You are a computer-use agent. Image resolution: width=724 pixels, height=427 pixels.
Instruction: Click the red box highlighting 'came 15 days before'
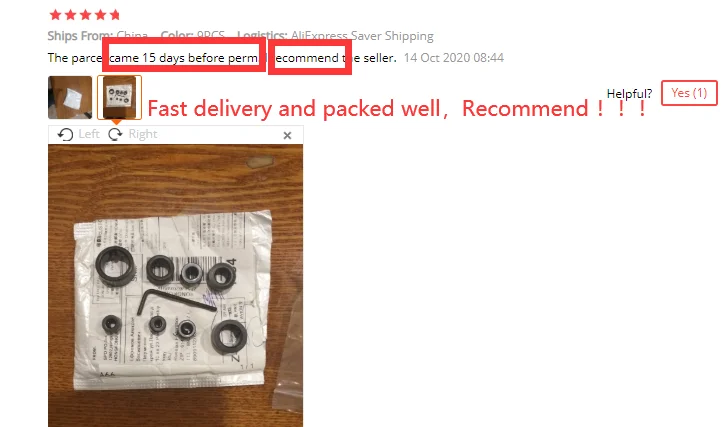click(184, 55)
